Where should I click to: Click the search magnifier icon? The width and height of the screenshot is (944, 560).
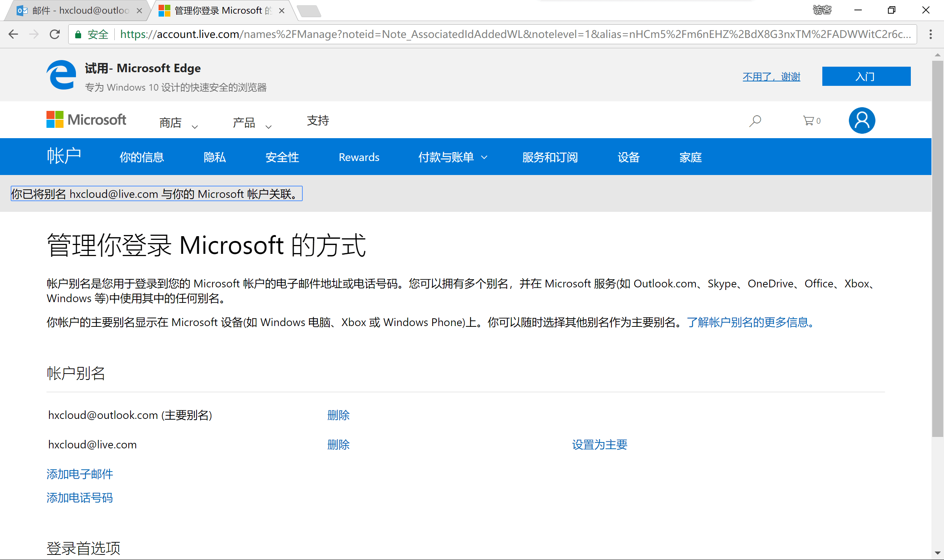755,121
